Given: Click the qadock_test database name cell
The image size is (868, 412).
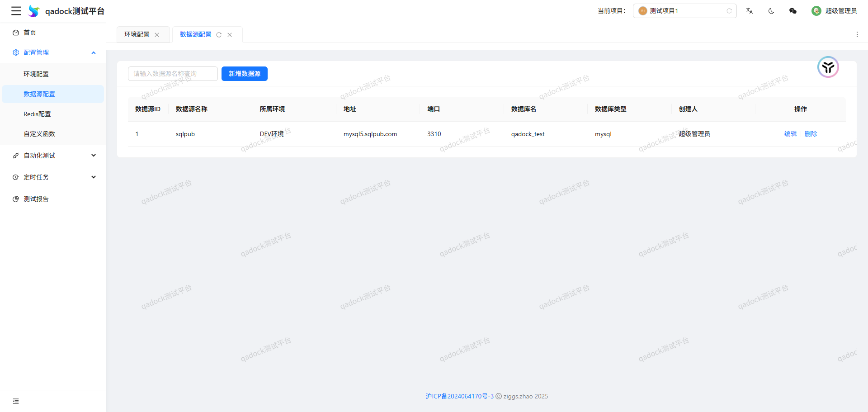Looking at the screenshot, I should pos(528,134).
